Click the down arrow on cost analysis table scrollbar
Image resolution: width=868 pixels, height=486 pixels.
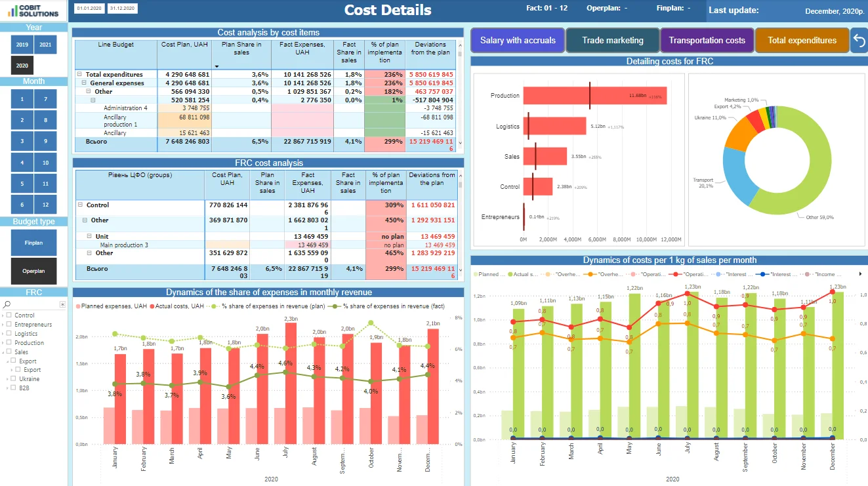460,143
